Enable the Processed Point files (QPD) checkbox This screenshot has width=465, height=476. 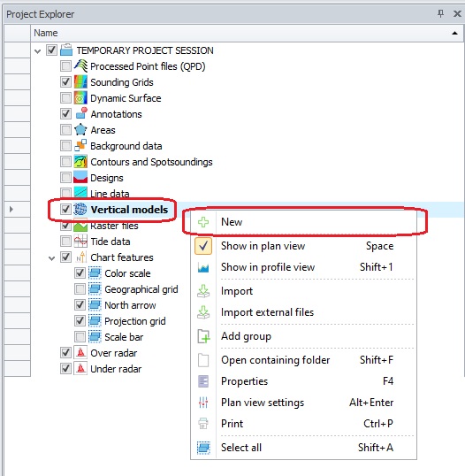(x=65, y=65)
